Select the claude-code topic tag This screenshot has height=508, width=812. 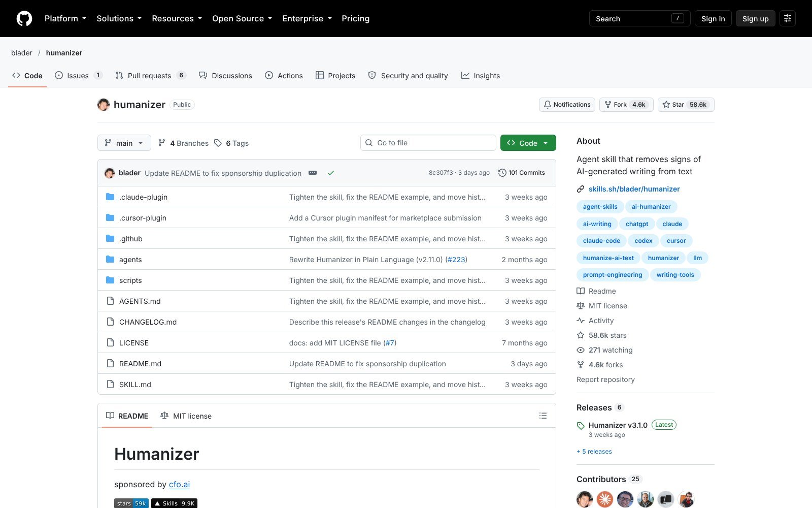pyautogui.click(x=601, y=241)
